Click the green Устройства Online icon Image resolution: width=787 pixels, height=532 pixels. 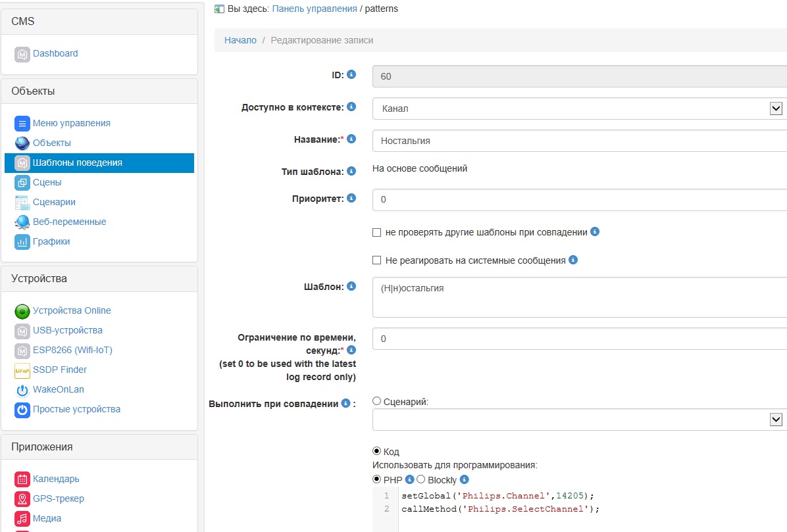tap(22, 311)
